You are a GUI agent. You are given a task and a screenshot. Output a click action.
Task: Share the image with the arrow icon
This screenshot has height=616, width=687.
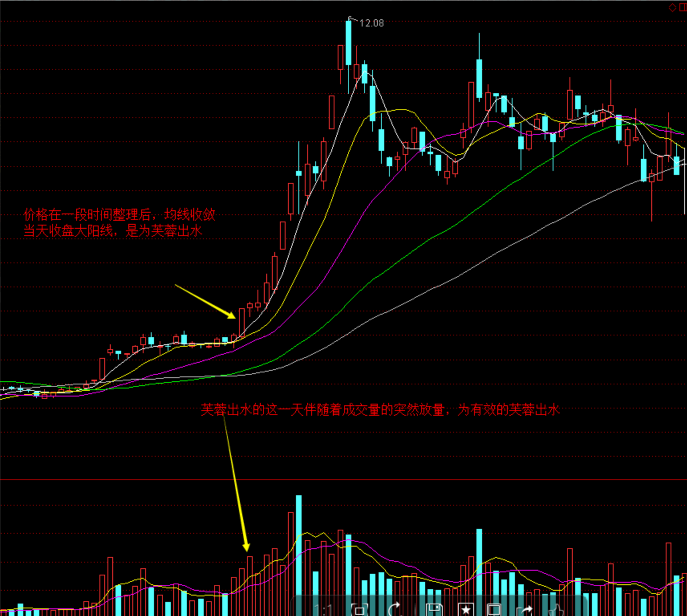(x=525, y=610)
